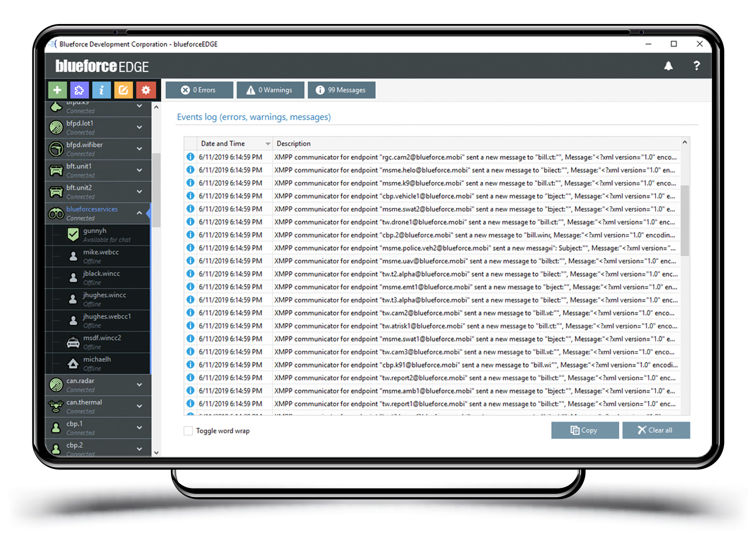This screenshot has height=544, width=756.
Task: Click the blue info toolbar icon
Action: click(101, 90)
